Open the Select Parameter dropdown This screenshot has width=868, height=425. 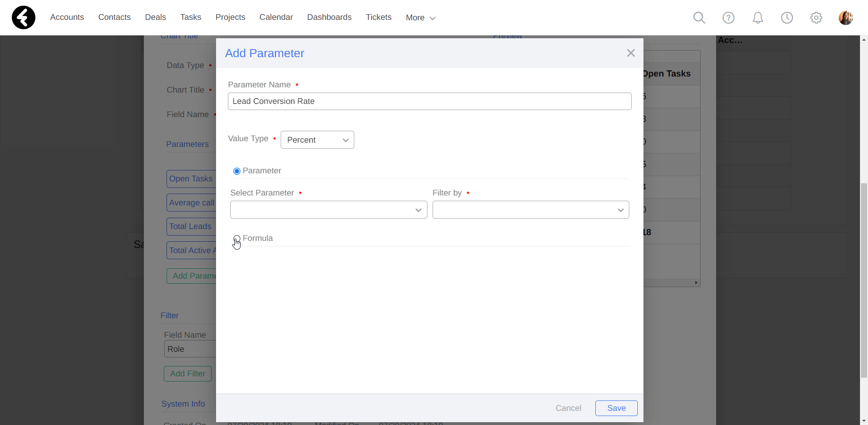click(329, 210)
